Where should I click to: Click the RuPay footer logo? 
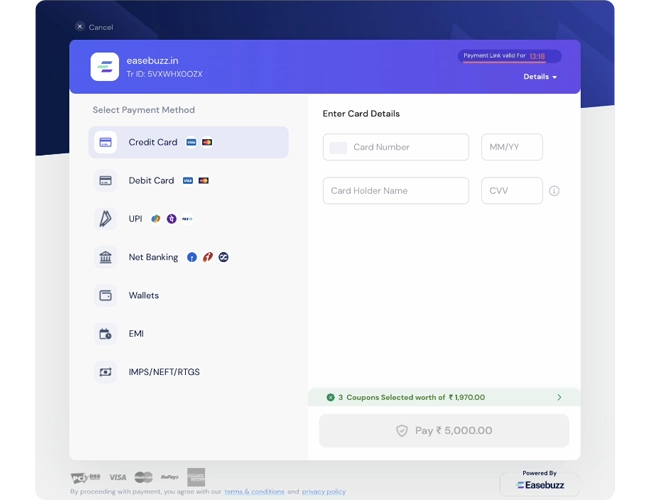170,477
